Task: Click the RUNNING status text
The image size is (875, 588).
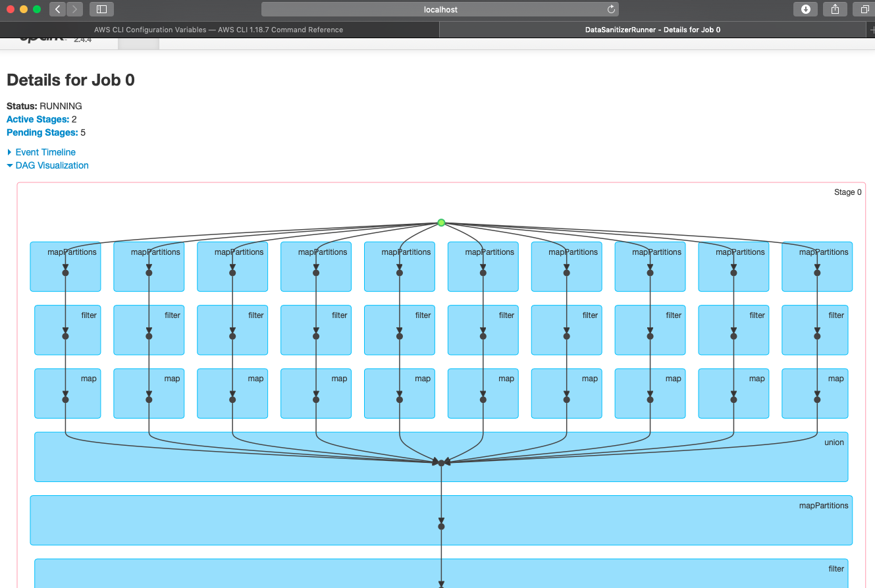Action: coord(61,106)
